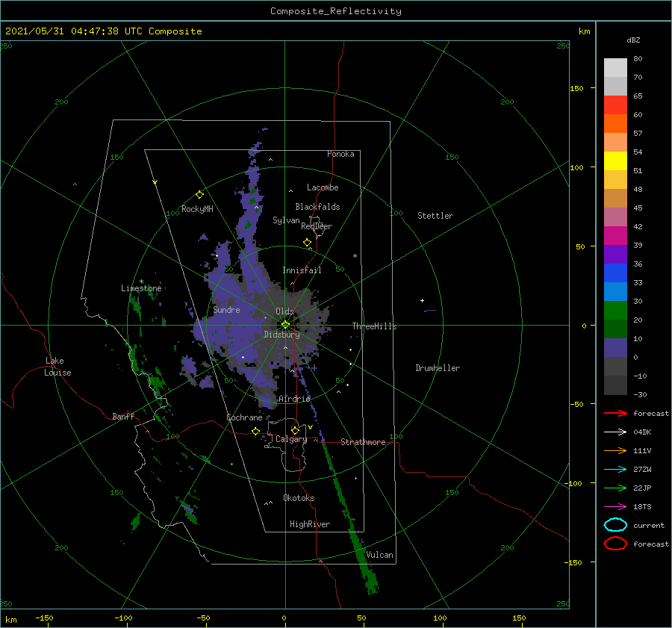Click the Cochrane city label

point(244,417)
